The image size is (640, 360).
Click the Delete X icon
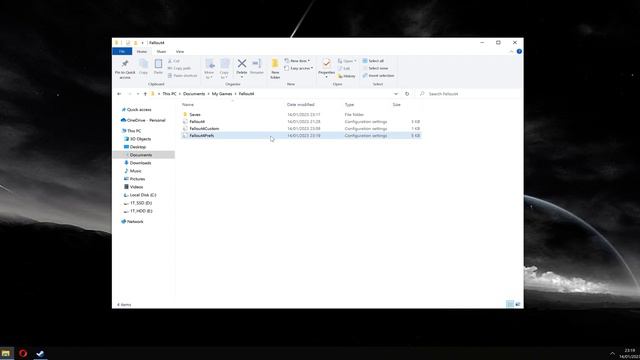tap(242, 64)
